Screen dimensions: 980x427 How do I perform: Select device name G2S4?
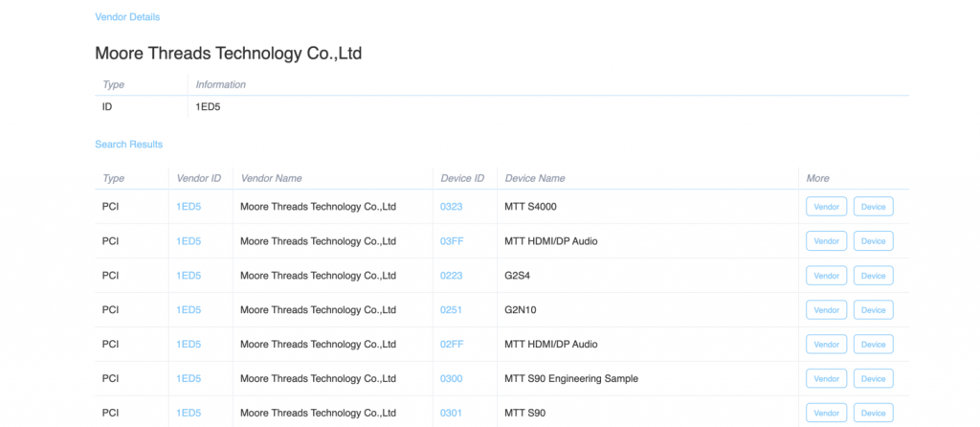tap(518, 275)
